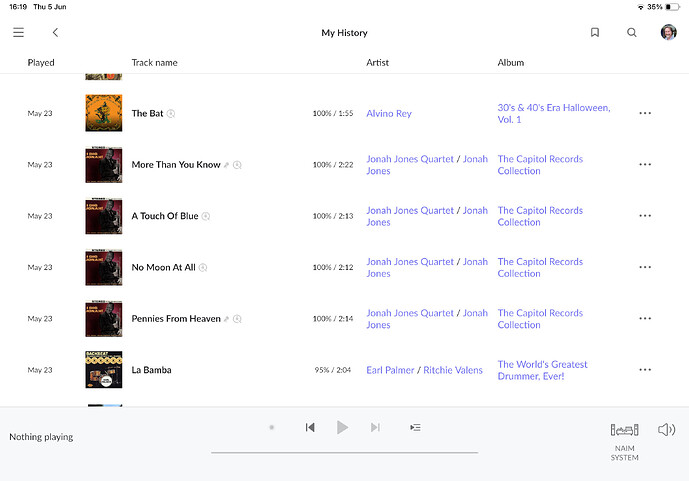Tap the La Bamba album thumbnail
The width and height of the screenshot is (689, 481).
104,370
